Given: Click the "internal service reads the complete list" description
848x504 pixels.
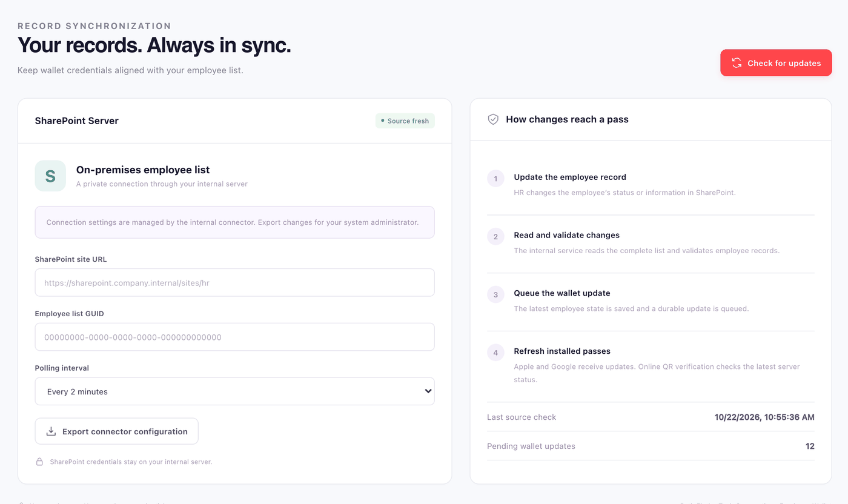Looking at the screenshot, I should click(646, 251).
